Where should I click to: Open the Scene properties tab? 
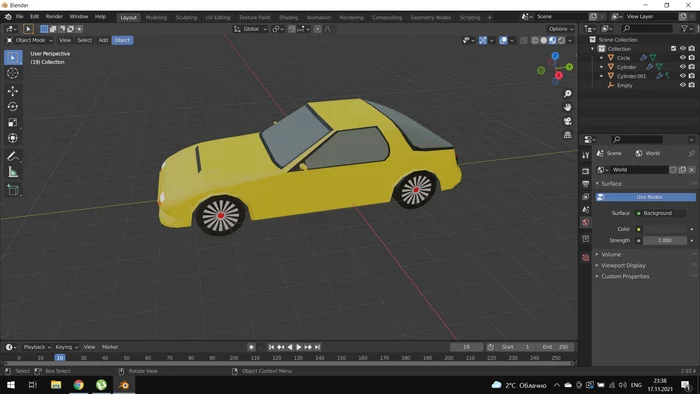(586, 210)
